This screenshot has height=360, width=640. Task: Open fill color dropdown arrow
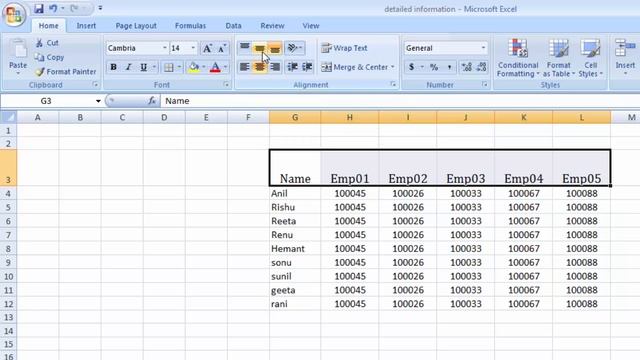coord(204,67)
